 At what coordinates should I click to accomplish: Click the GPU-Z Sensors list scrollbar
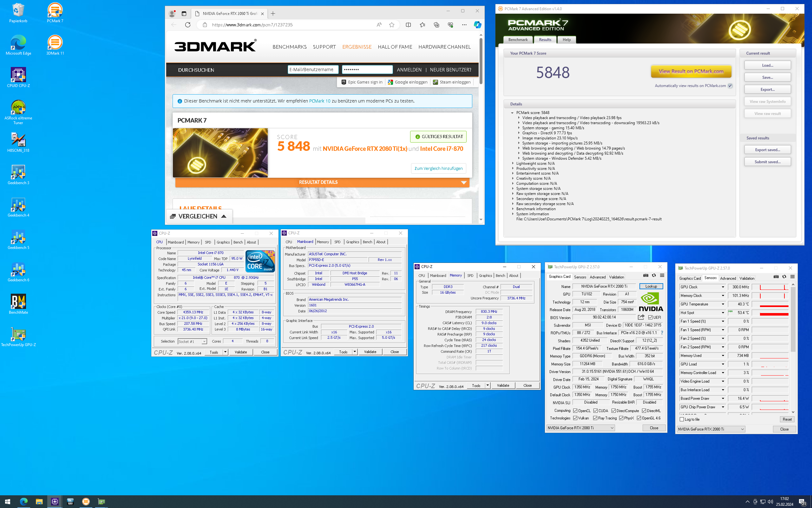click(x=793, y=319)
